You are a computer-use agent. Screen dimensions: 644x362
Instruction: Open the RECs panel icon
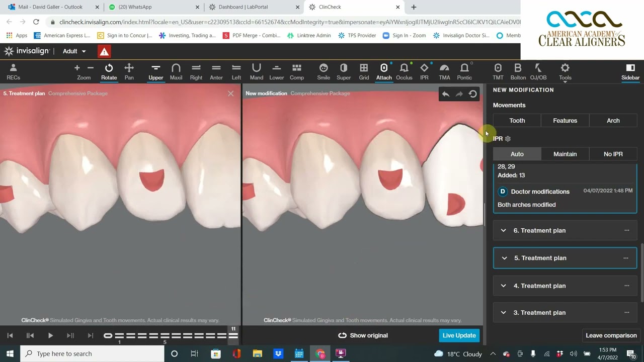point(13,71)
